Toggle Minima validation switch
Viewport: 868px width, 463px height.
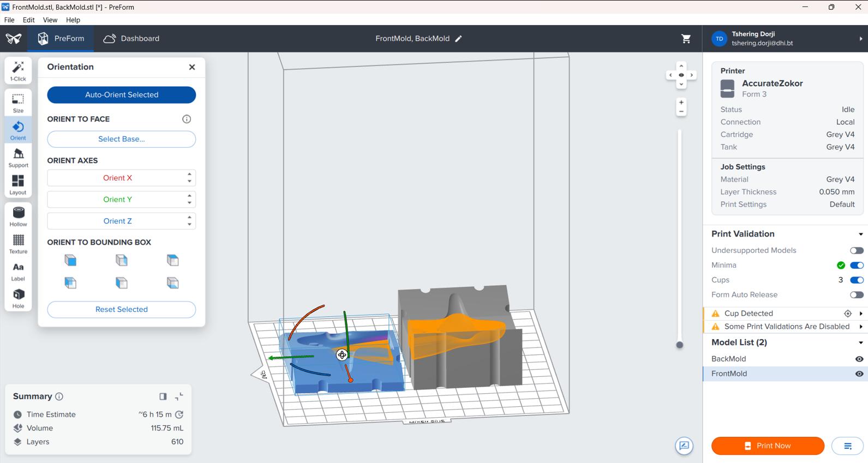click(857, 266)
